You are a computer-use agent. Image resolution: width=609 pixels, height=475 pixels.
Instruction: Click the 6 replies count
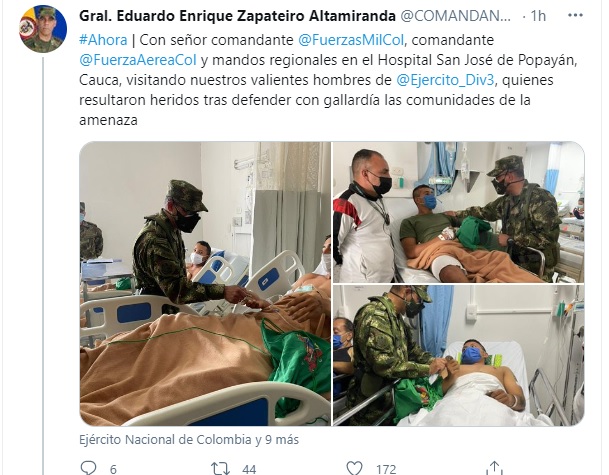point(113,469)
